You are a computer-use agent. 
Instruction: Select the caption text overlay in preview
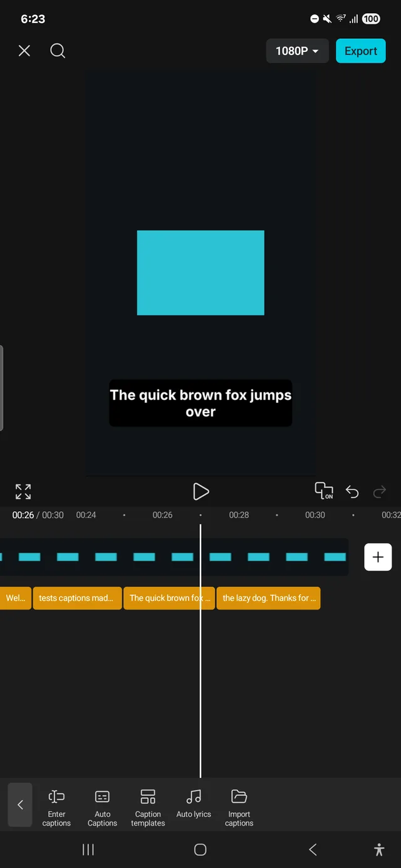[x=200, y=403]
